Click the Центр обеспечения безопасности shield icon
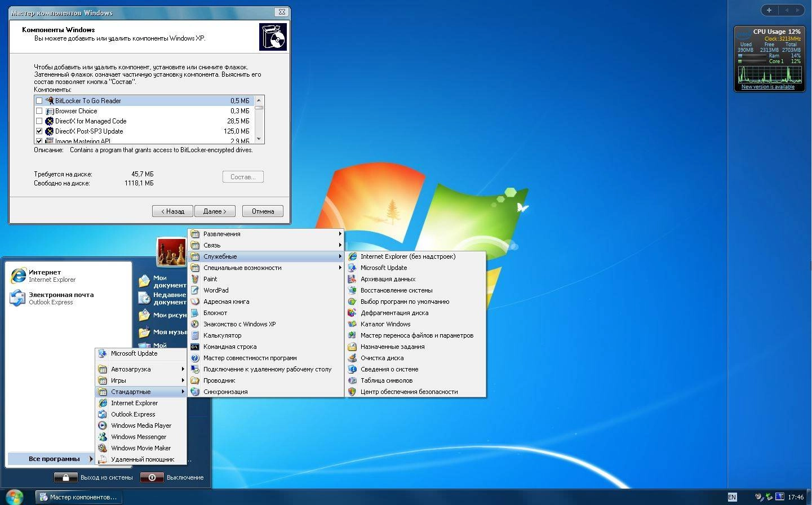Image resolution: width=812 pixels, height=505 pixels. click(x=352, y=392)
